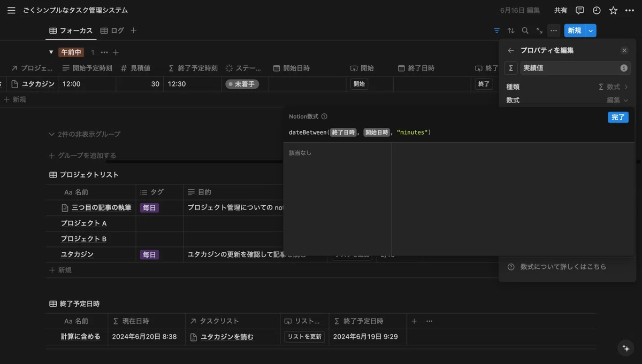
Task: Click the 開始予定時刻 column header
Action: (x=87, y=68)
